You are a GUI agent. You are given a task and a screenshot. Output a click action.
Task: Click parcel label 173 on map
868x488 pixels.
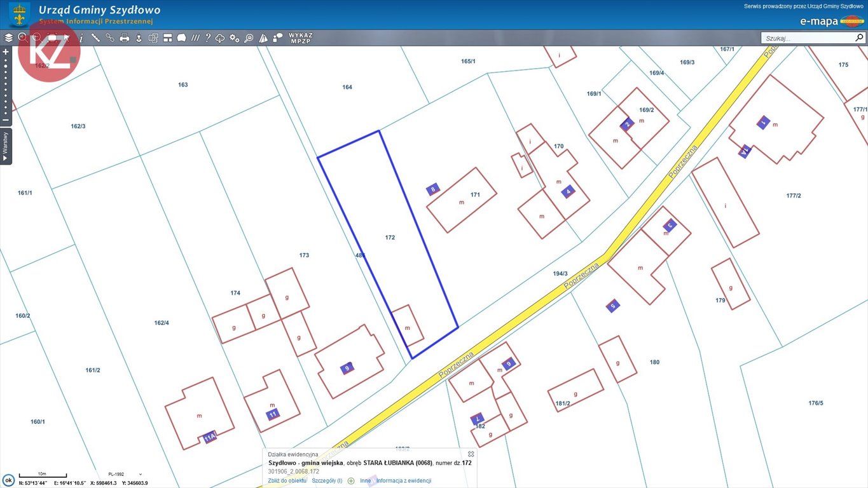(x=304, y=255)
